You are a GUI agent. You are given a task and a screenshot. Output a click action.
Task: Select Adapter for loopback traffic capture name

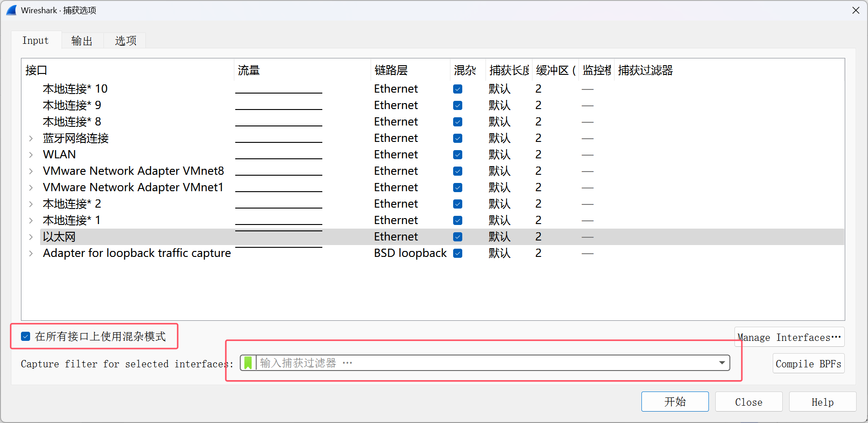click(x=137, y=253)
